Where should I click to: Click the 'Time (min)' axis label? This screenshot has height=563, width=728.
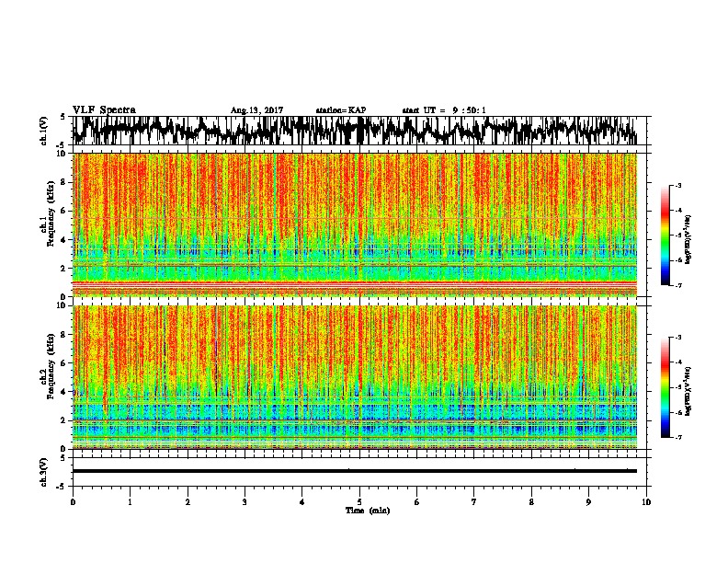tap(368, 511)
